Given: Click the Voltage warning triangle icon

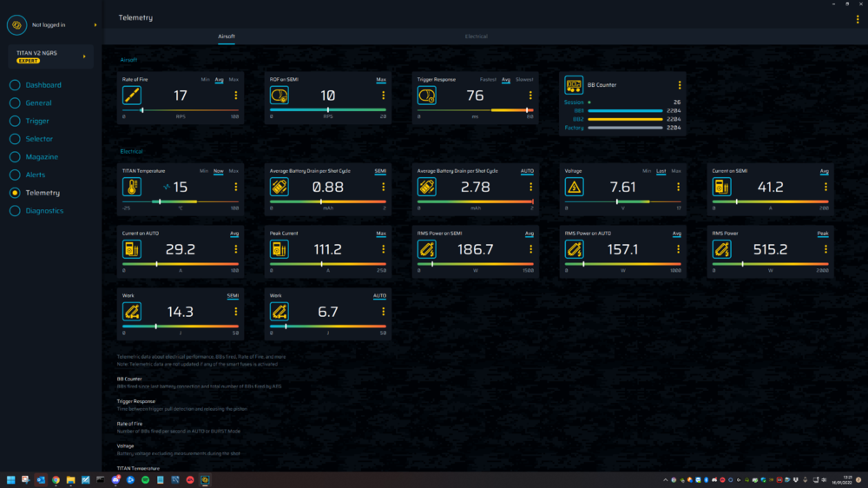Looking at the screenshot, I should [x=575, y=187].
